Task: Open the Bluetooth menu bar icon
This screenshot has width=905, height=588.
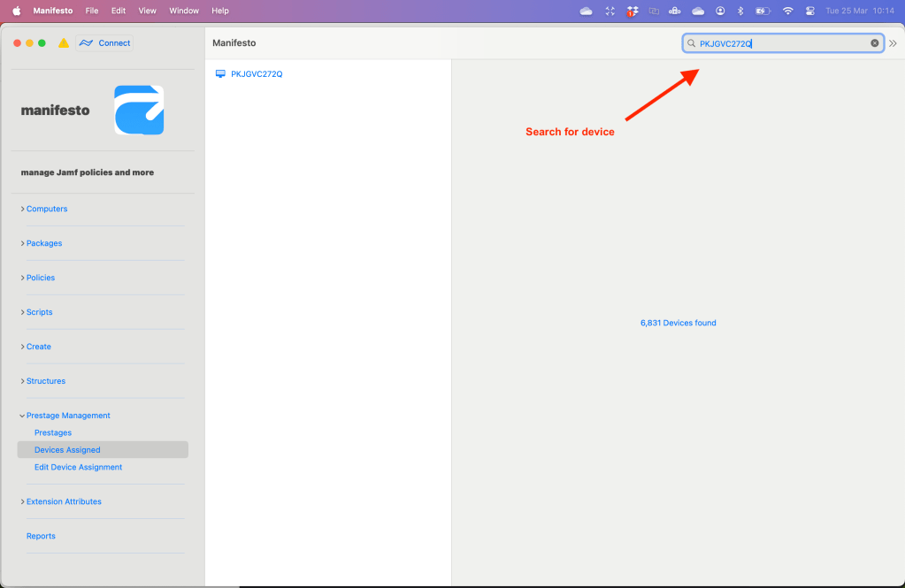Action: pos(740,11)
